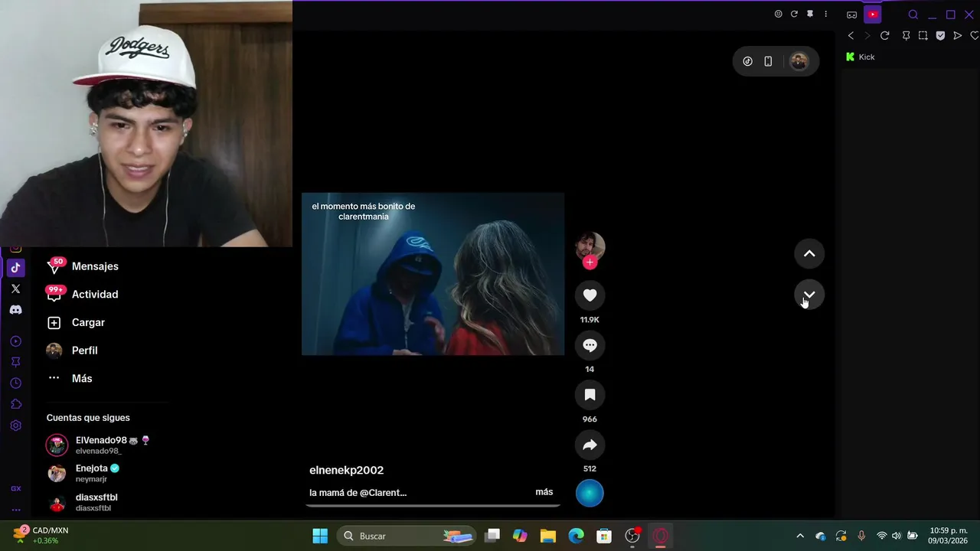Select TikTok icon in Opera sidebar

(15, 268)
